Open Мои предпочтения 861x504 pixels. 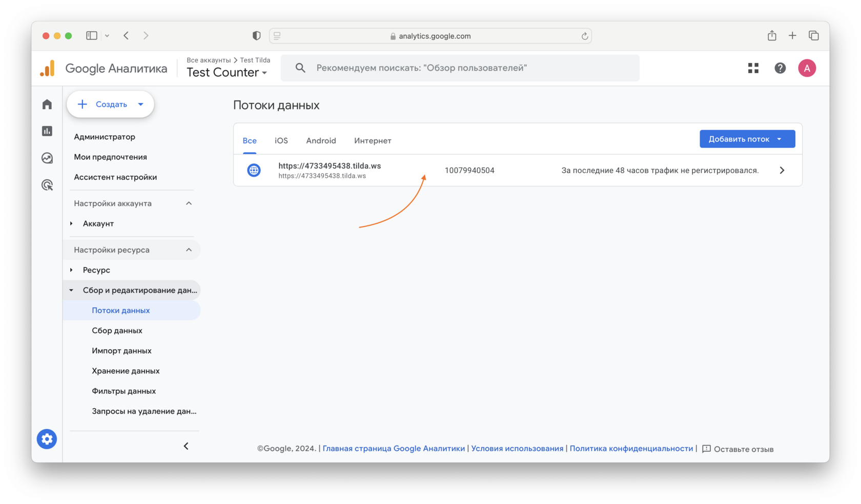pyautogui.click(x=110, y=157)
